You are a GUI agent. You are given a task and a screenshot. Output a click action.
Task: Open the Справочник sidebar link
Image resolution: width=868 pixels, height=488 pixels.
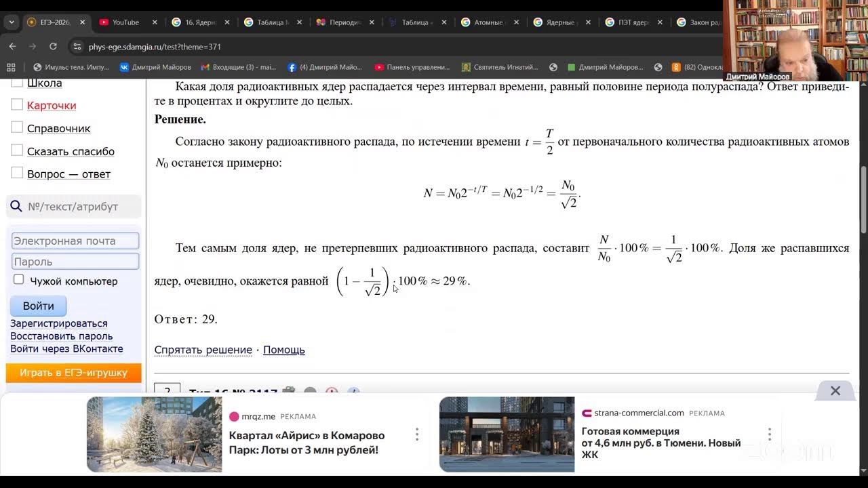point(58,129)
